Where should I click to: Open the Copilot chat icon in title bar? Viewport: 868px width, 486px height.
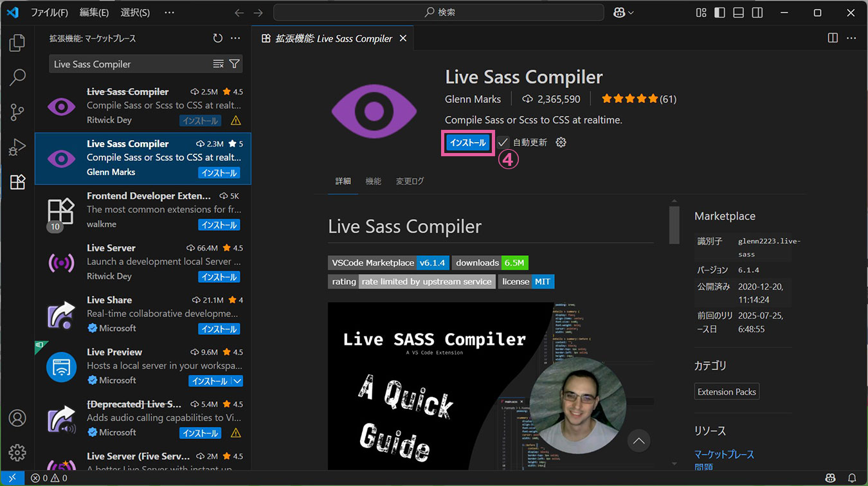pos(620,13)
